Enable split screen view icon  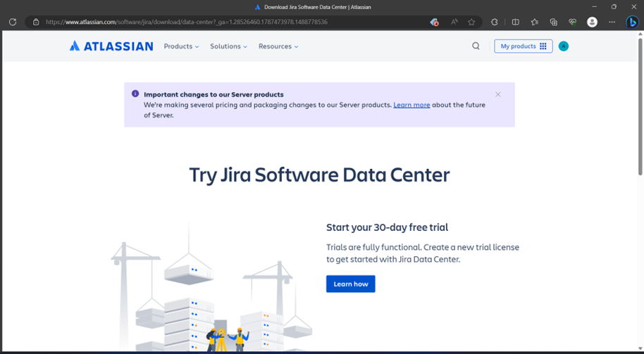tap(516, 22)
